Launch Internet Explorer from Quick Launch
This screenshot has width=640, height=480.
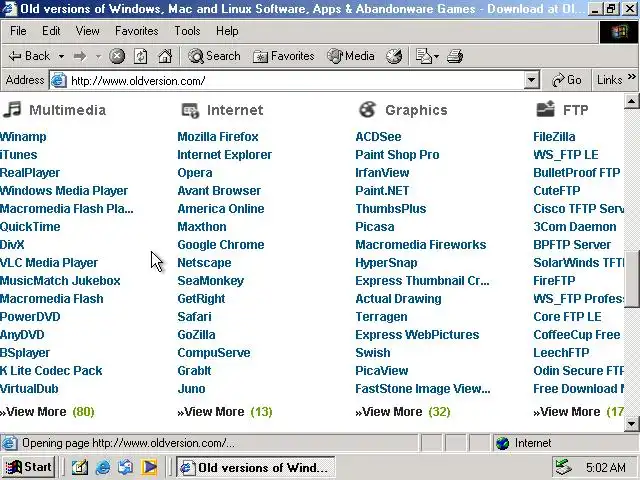102,467
